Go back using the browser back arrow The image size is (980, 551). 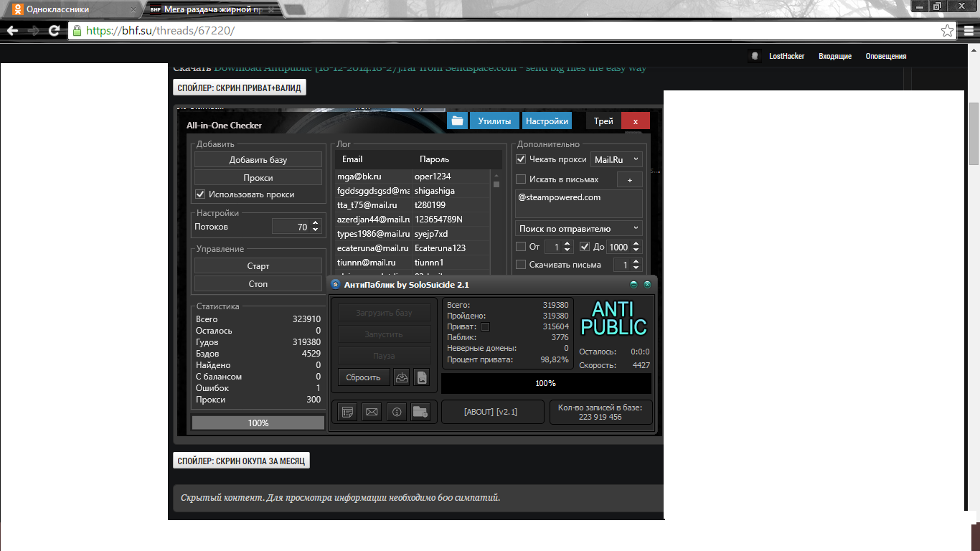[x=12, y=31]
